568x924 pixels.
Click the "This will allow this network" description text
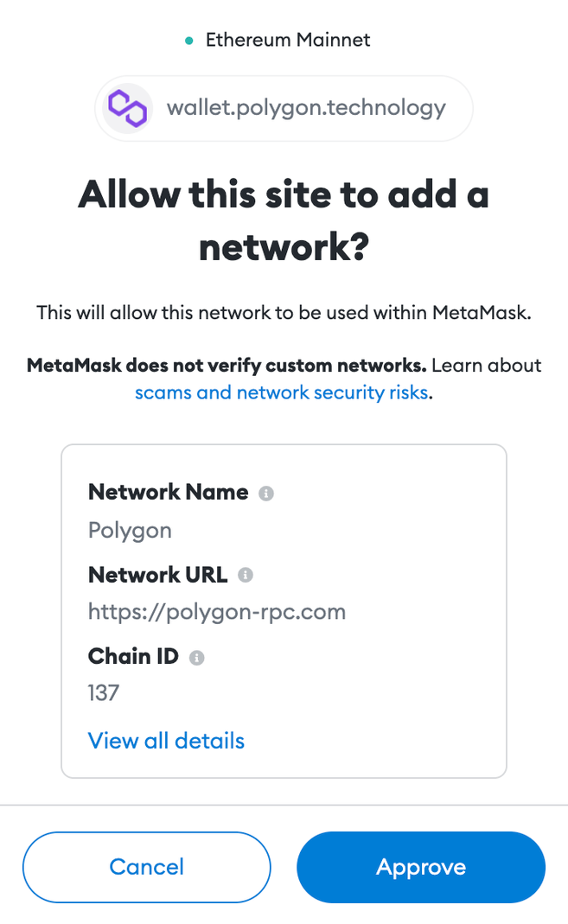[x=284, y=312]
